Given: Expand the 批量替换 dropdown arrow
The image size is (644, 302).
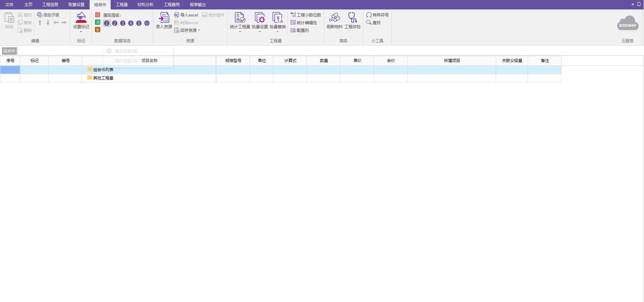Looking at the screenshot, I should 278,32.
